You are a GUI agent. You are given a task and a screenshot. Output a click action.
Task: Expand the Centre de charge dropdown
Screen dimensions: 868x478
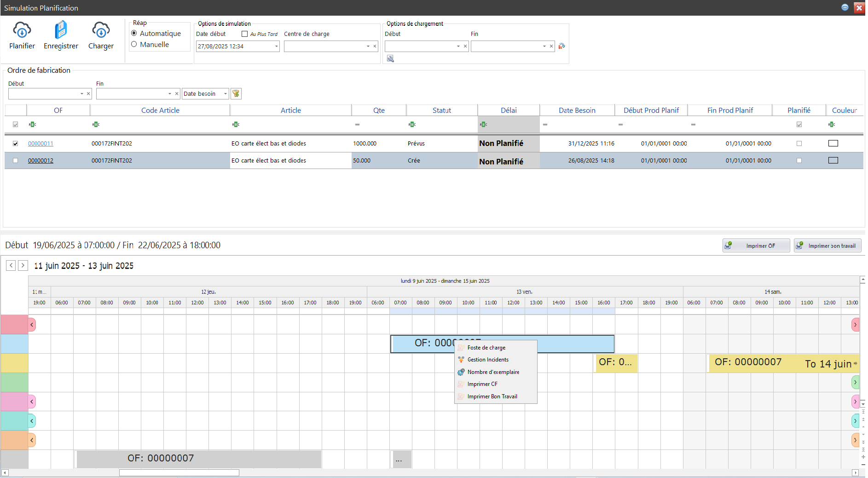tap(368, 47)
